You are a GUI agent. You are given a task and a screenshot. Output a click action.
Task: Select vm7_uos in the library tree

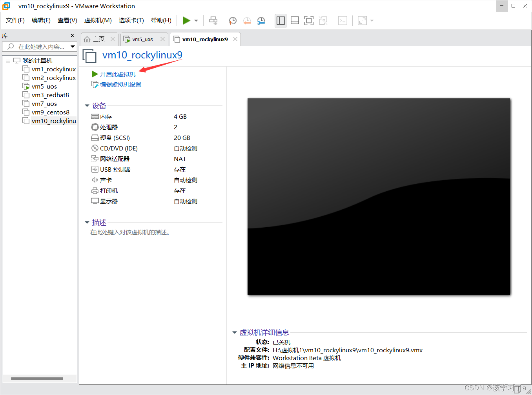point(40,104)
